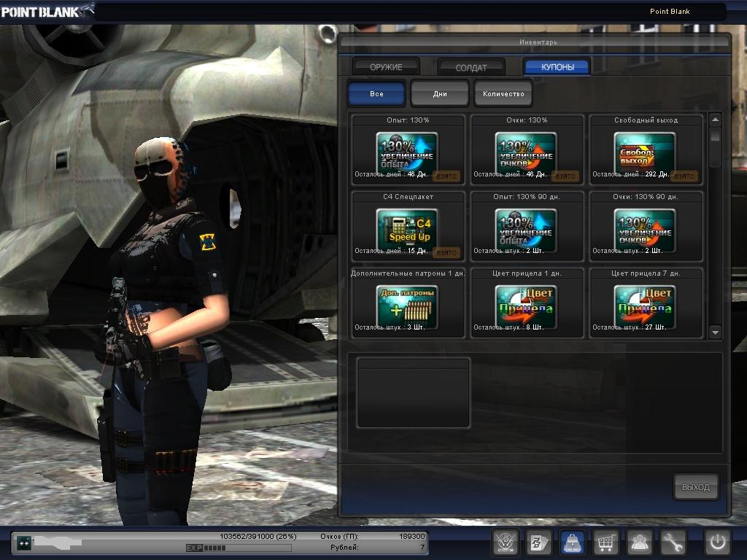Open the shop cart icon

click(605, 542)
